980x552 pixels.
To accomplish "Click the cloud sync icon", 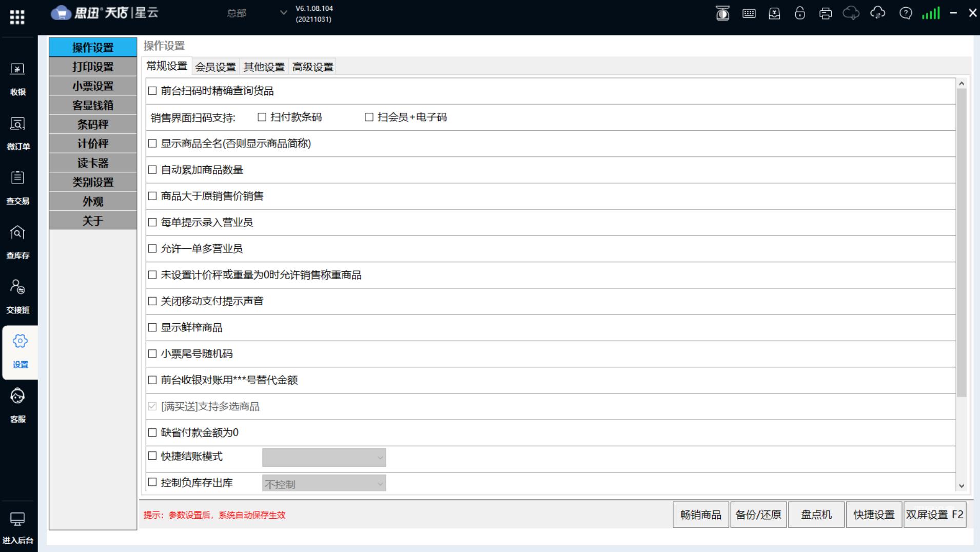I will click(x=878, y=13).
